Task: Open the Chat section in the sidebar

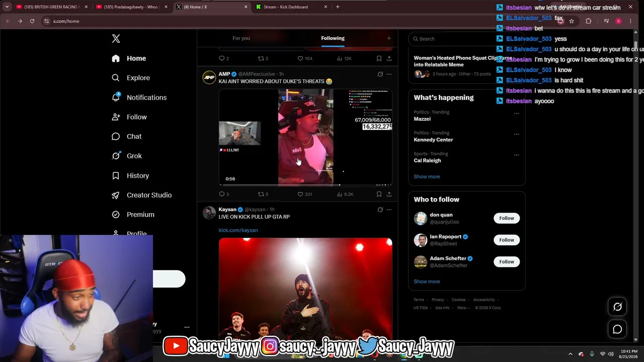Action: coord(127,136)
